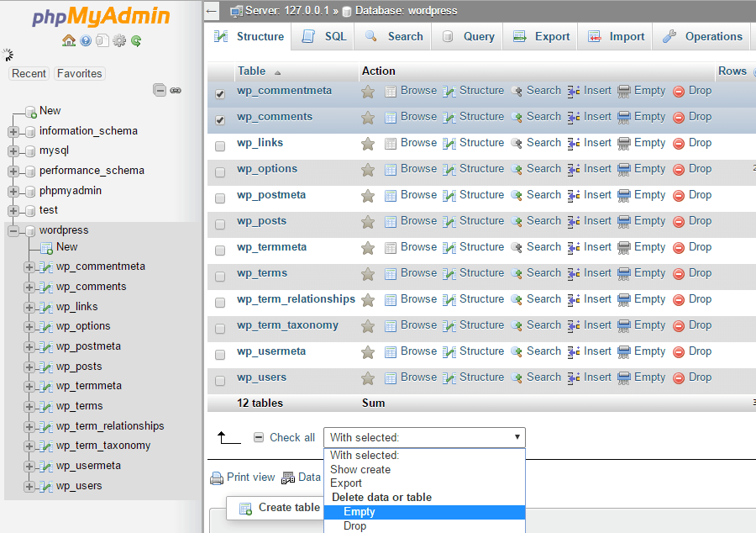Click the favorite star for wp_posts
Viewport: 756px width, 533px height.
tap(368, 221)
